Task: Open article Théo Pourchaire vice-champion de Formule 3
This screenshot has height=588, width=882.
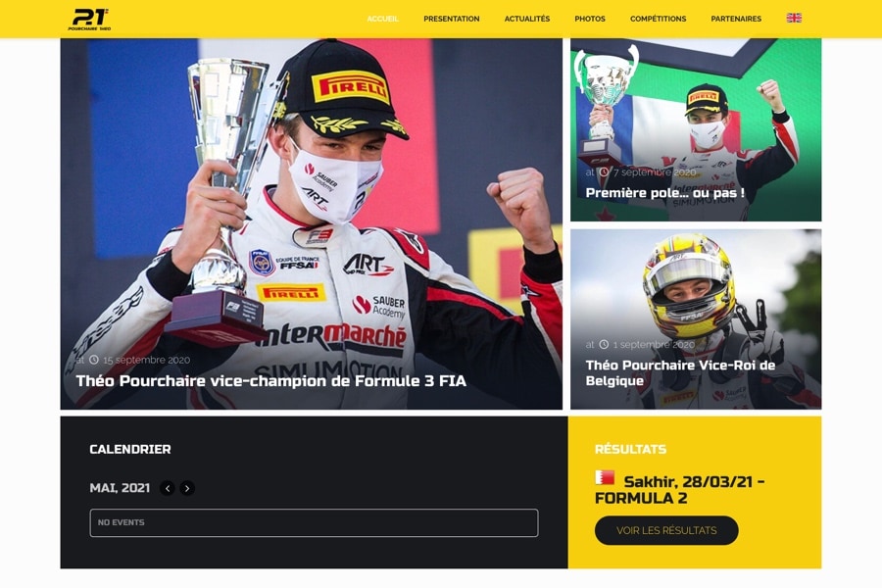Action: pos(271,381)
